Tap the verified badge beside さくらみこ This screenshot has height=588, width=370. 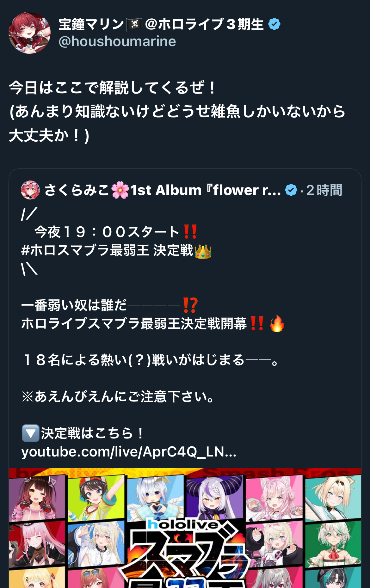click(291, 190)
